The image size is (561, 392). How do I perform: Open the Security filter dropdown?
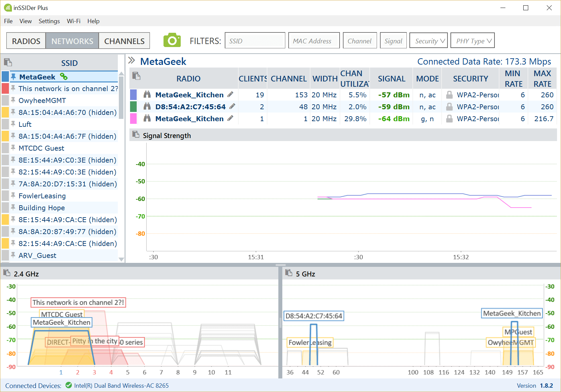(429, 41)
